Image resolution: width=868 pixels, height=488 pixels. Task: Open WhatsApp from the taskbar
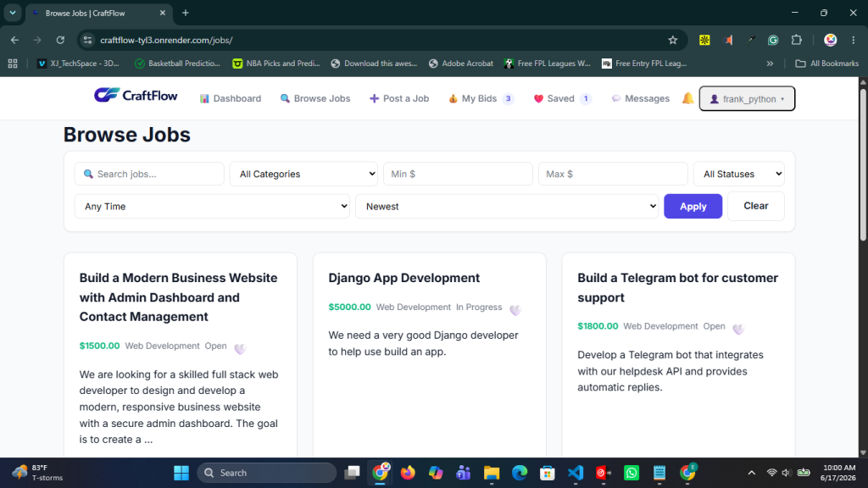(x=631, y=473)
